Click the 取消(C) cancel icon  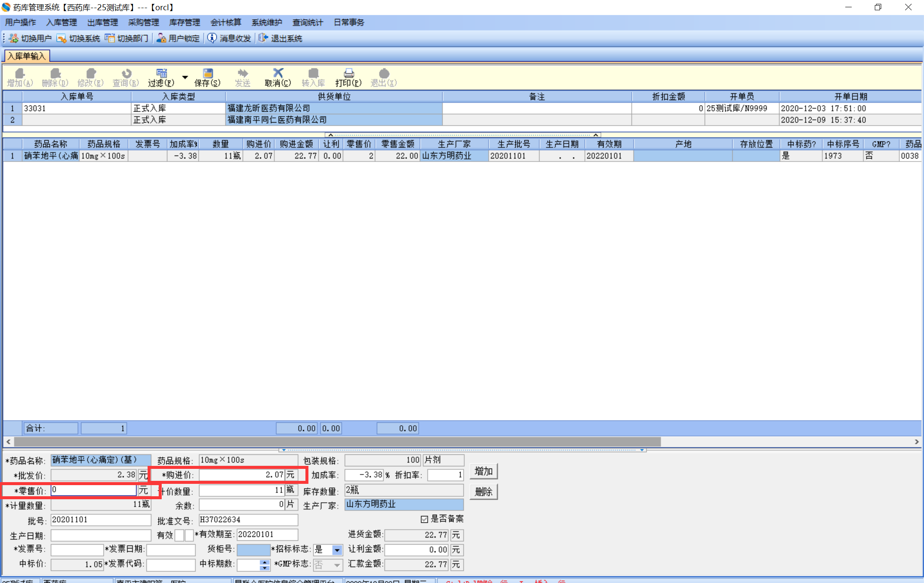[278, 73]
